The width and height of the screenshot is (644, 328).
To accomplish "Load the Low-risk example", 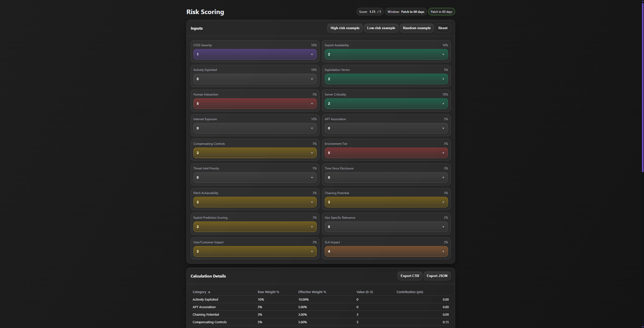I will pyautogui.click(x=381, y=28).
